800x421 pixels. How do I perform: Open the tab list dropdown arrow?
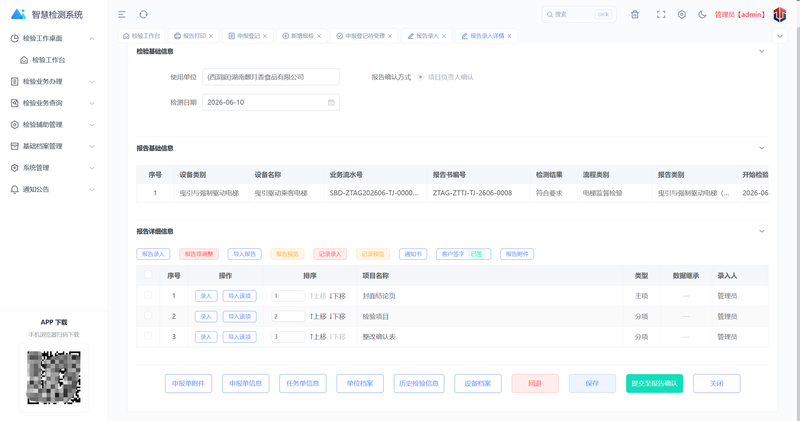[x=780, y=36]
